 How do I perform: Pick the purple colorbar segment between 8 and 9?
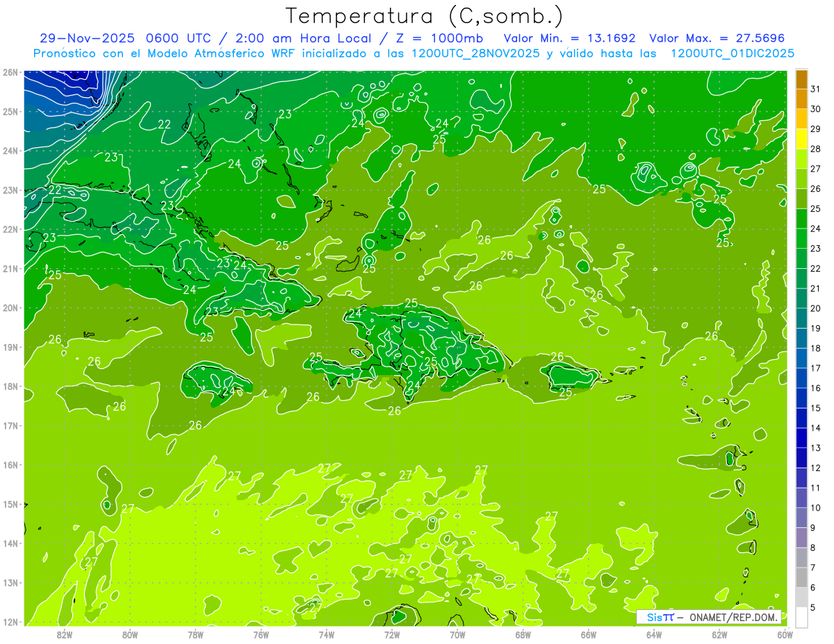(x=801, y=538)
